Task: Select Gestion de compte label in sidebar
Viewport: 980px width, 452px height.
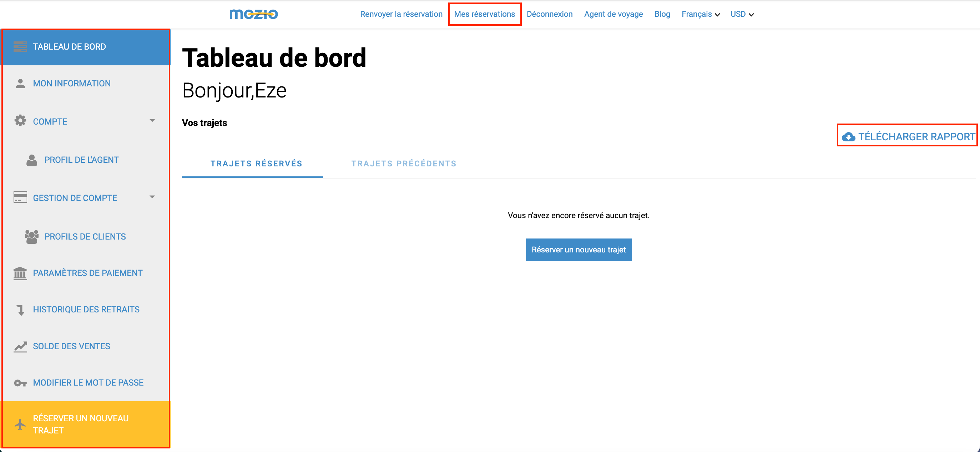Action: pos(75,198)
